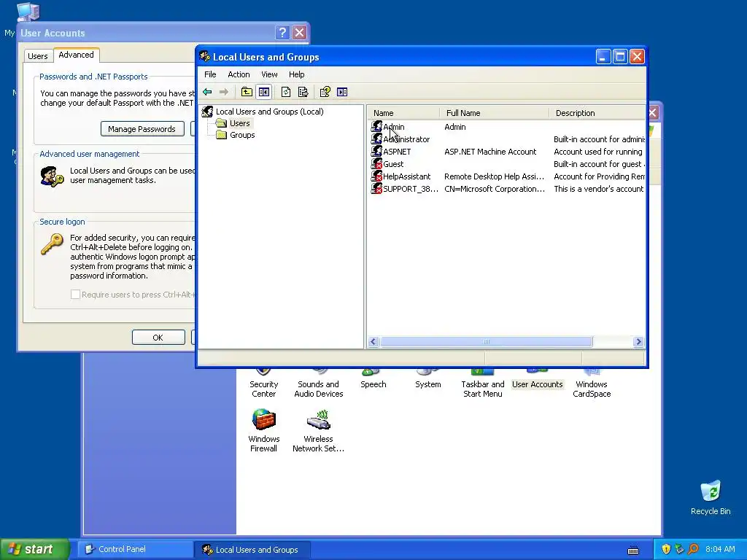Click the advanced user management users-with-key icon
The height and width of the screenshot is (560, 747).
[x=52, y=176]
